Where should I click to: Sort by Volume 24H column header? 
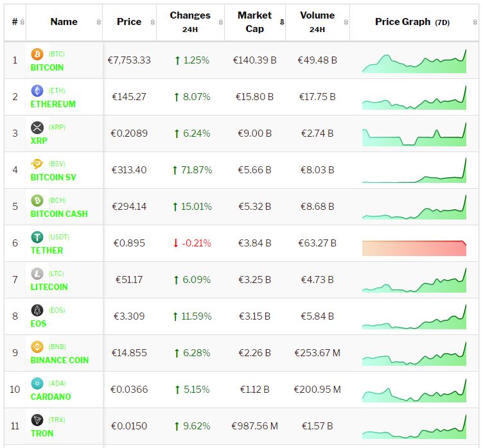coord(317,22)
